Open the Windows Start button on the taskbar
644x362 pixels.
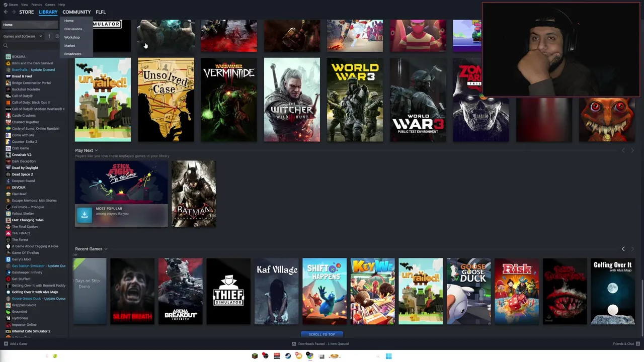[388, 356]
